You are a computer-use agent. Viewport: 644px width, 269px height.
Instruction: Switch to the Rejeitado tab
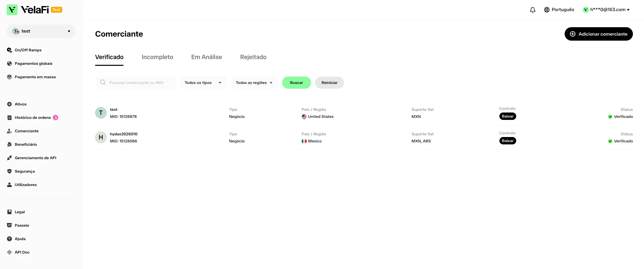point(253,57)
